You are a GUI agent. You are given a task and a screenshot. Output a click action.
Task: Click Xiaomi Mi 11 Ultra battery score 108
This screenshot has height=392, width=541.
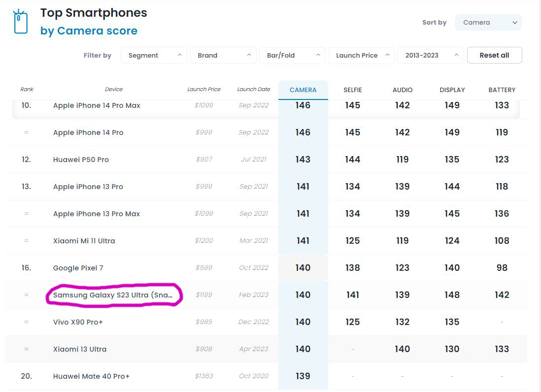click(x=502, y=241)
